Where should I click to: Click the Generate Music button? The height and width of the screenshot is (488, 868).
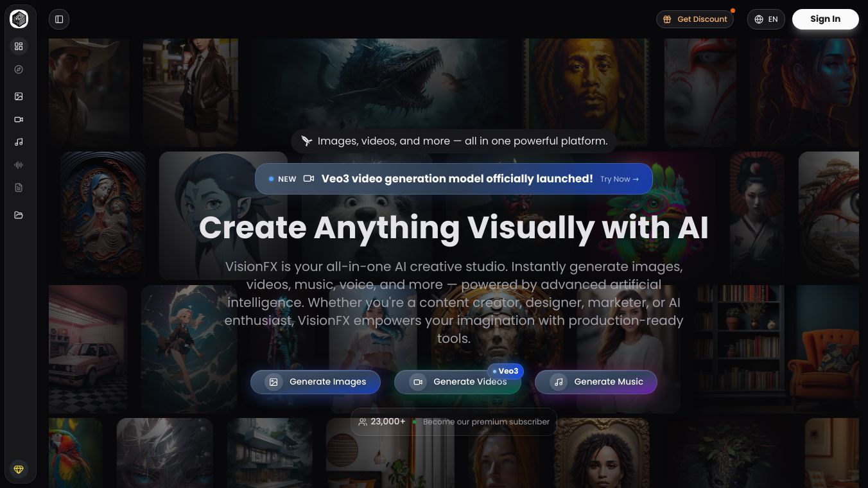click(x=596, y=381)
